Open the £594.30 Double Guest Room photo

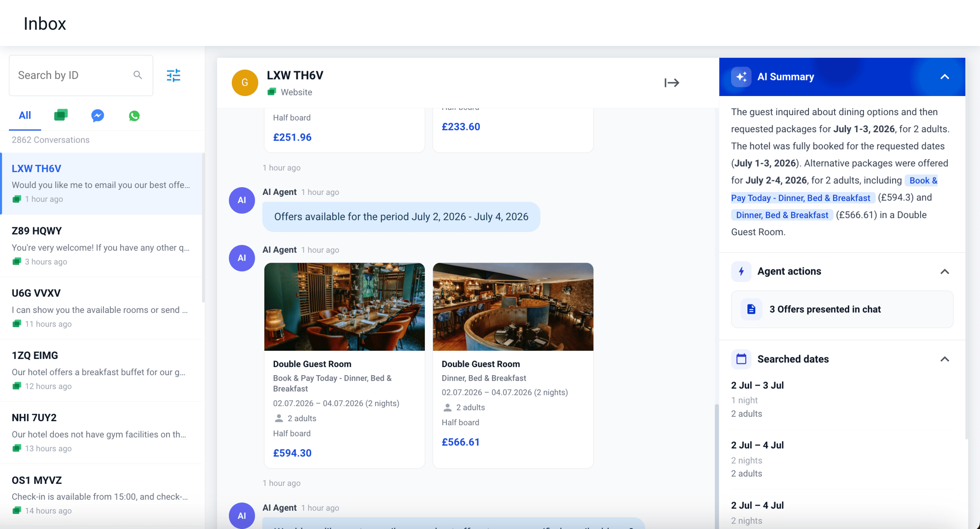pos(344,307)
